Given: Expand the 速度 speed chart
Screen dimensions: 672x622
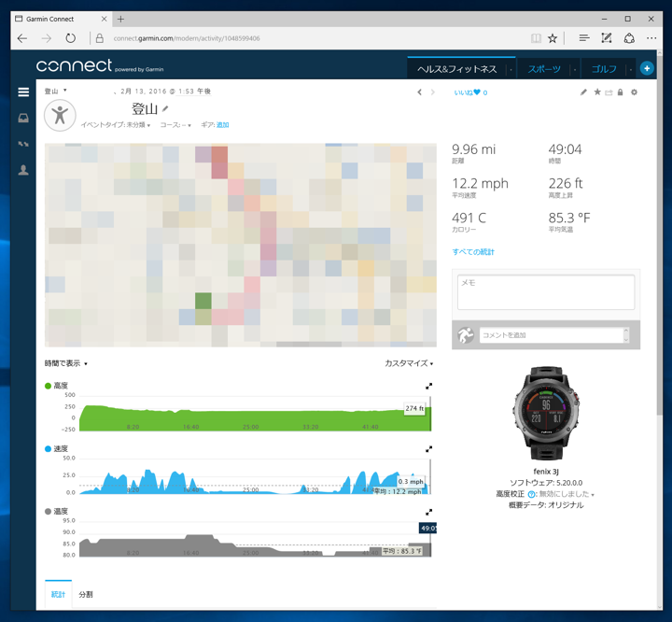Looking at the screenshot, I should tap(428, 449).
